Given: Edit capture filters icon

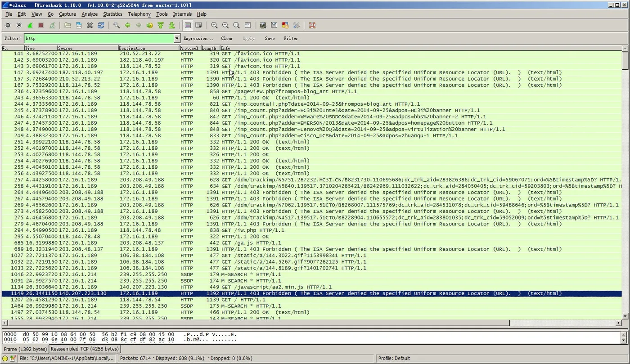Looking at the screenshot, I should [263, 26].
